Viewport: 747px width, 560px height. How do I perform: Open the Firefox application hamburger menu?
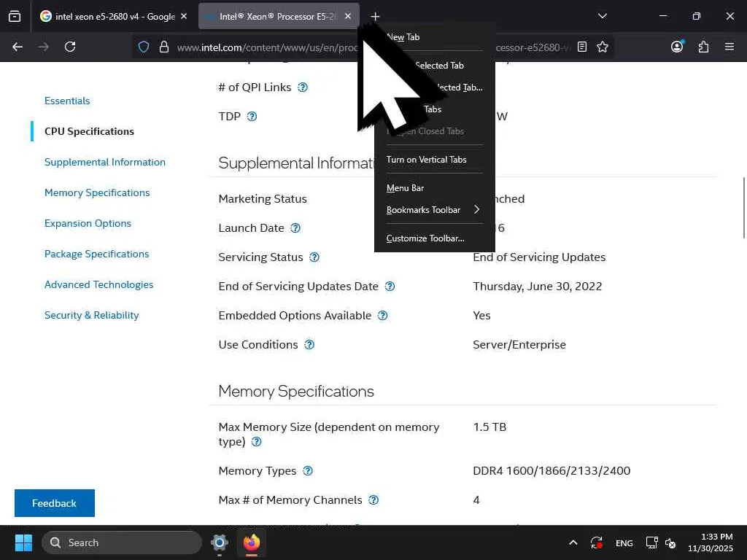click(729, 47)
